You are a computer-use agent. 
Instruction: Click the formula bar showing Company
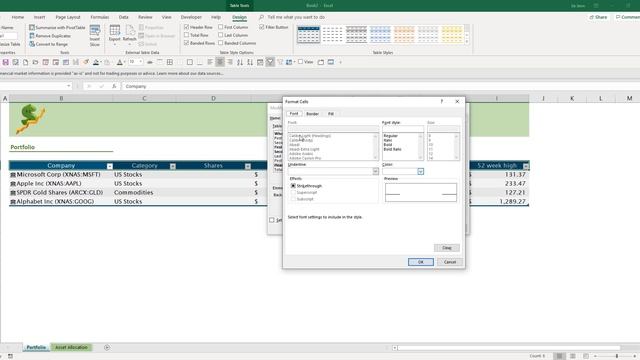(380, 87)
